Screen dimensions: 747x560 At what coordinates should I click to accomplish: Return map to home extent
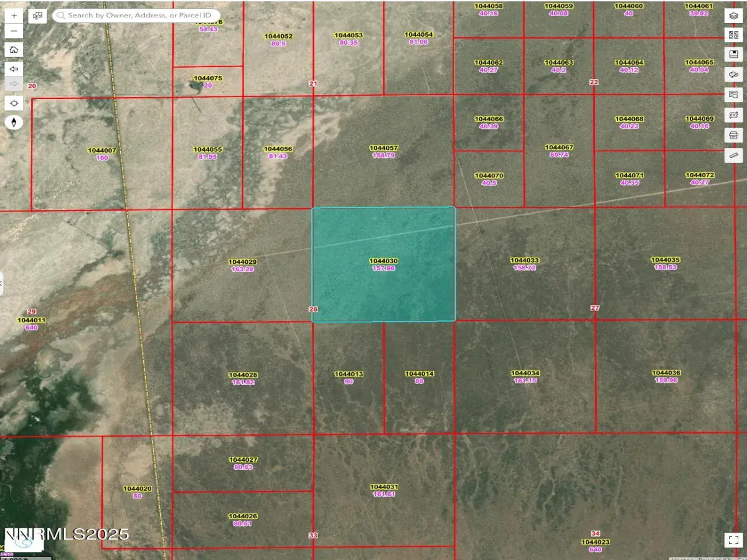click(14, 50)
